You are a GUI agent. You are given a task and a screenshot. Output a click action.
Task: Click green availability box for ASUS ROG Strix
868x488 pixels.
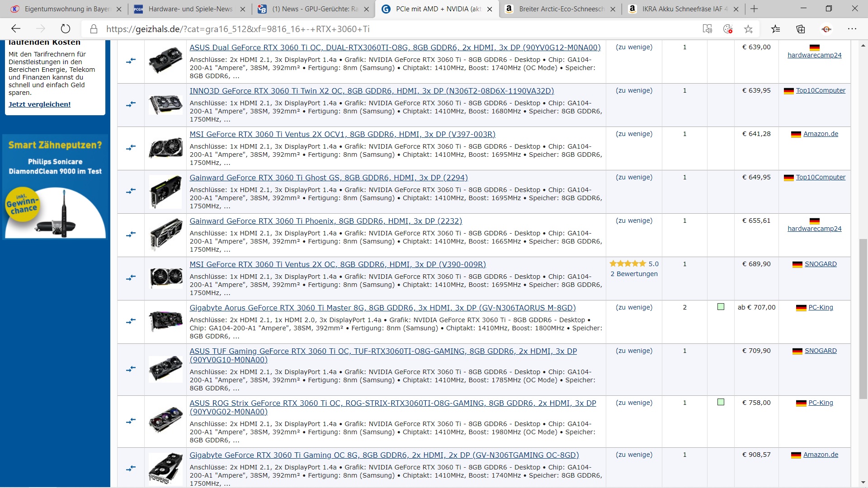(x=721, y=402)
